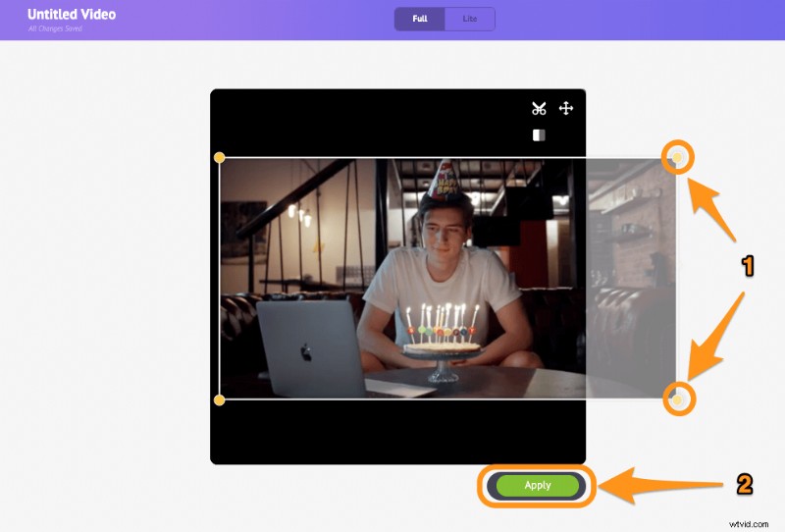The width and height of the screenshot is (785, 532).
Task: Click top-left yellow crop handle
Action: (219, 158)
